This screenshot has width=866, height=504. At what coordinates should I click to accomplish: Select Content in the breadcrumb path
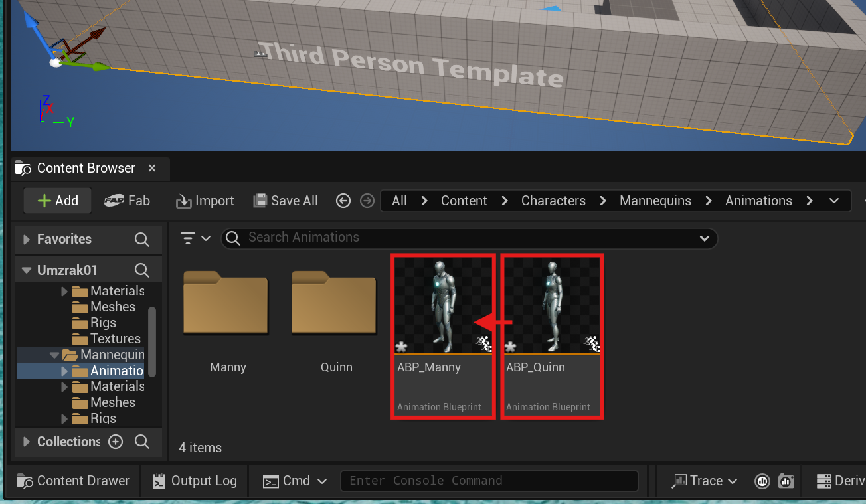coord(464,201)
